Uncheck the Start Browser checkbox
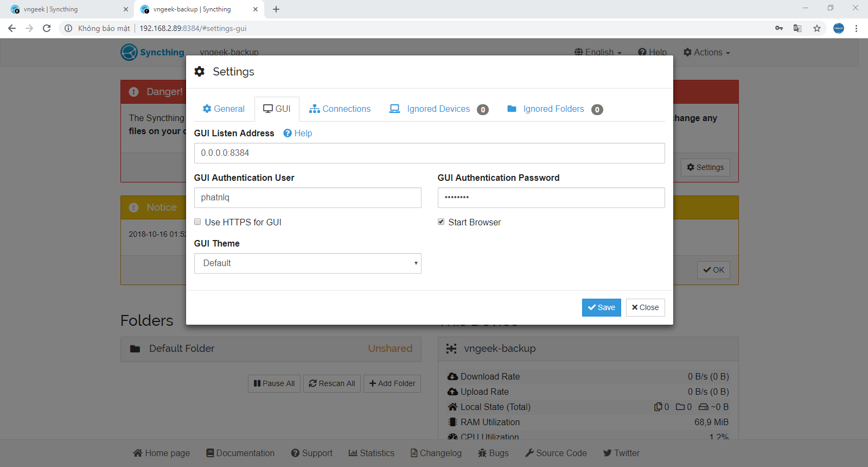The image size is (868, 467). (441, 222)
